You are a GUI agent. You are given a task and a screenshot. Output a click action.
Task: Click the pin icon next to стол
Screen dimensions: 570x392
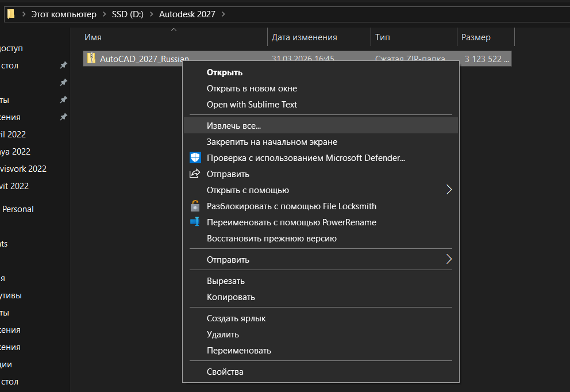(x=64, y=65)
